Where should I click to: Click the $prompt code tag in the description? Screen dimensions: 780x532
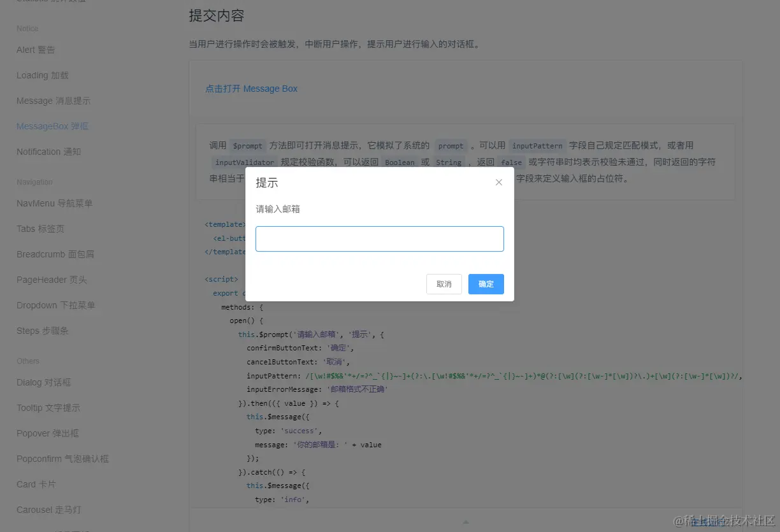pos(248,146)
